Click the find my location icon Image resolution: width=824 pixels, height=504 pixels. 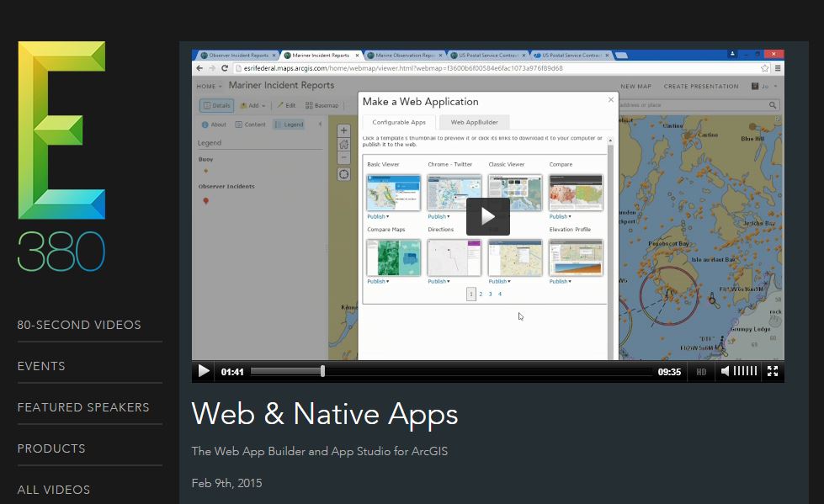(x=343, y=174)
